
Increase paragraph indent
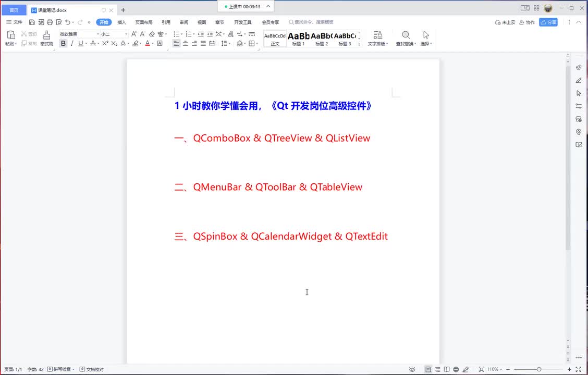click(x=210, y=34)
